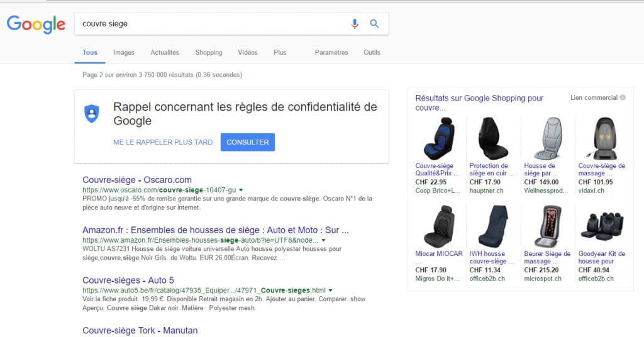
Task: Open the Actualités tab
Action: (x=165, y=53)
